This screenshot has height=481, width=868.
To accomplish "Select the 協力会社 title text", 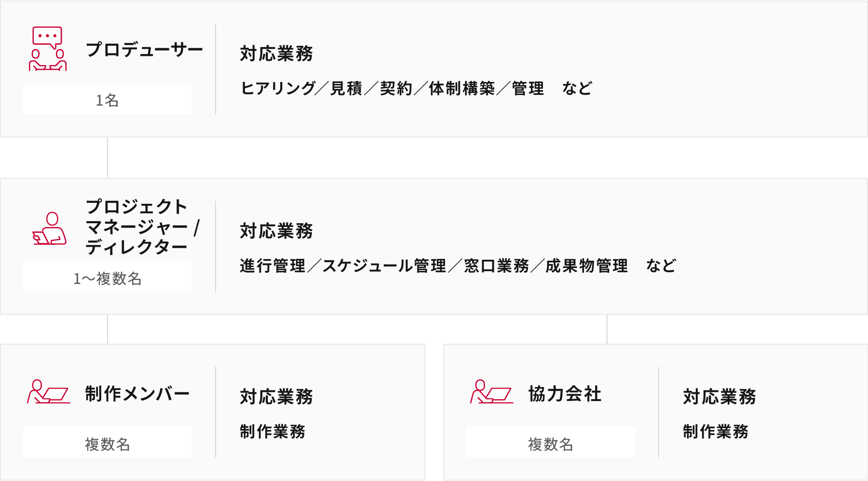I will click(x=565, y=394).
